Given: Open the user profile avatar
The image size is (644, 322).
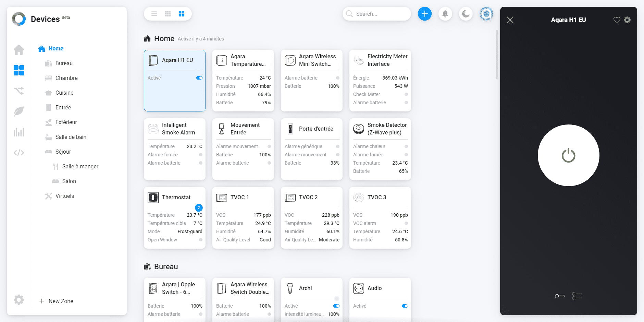Looking at the screenshot, I should (486, 14).
